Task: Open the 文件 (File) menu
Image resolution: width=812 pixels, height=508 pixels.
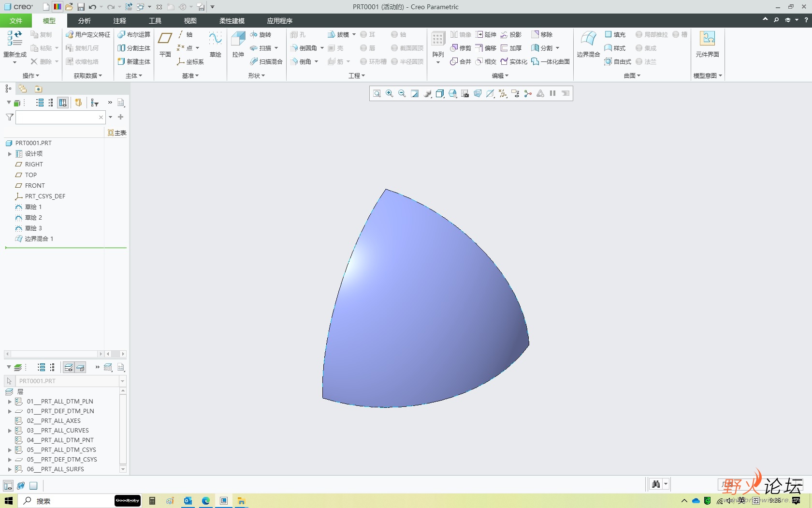Action: click(16, 21)
